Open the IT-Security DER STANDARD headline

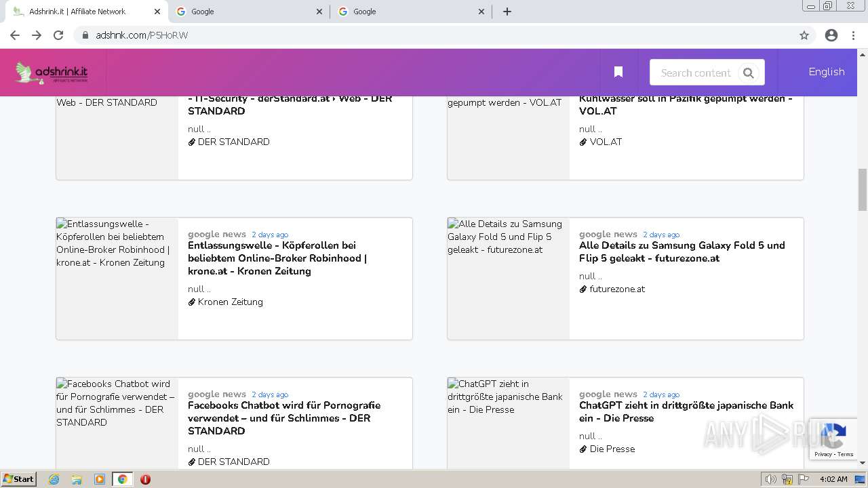[x=290, y=104]
